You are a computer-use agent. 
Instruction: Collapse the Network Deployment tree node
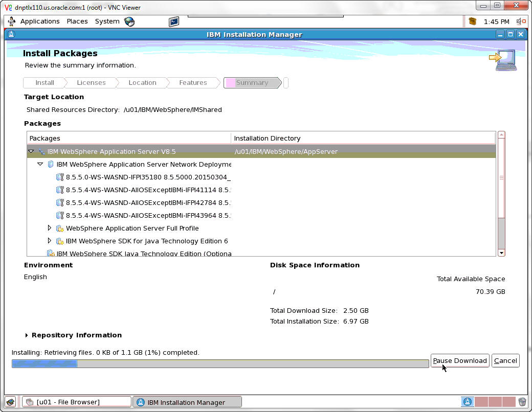40,164
